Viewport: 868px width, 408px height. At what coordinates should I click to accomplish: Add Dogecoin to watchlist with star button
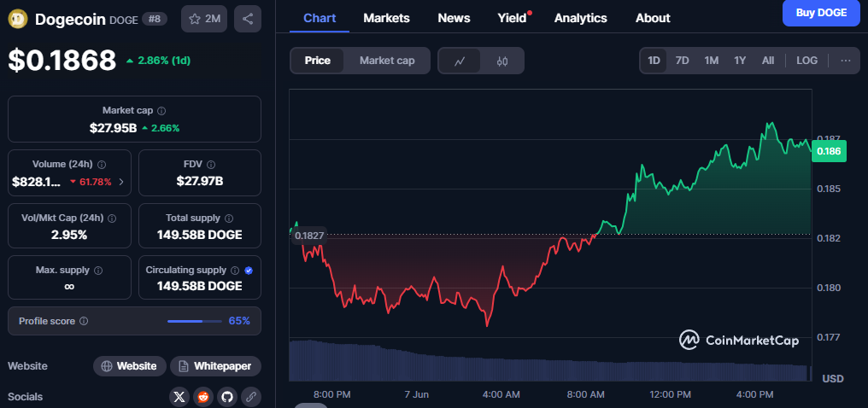coord(204,19)
